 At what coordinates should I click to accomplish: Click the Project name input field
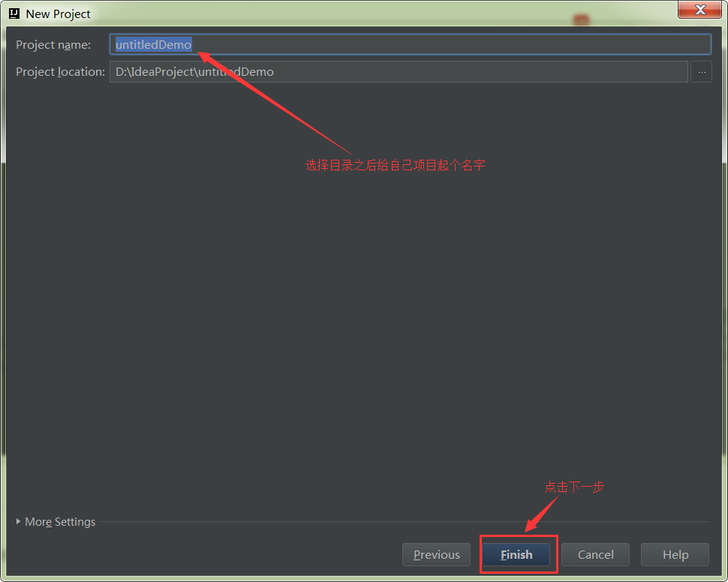pyautogui.click(x=410, y=44)
